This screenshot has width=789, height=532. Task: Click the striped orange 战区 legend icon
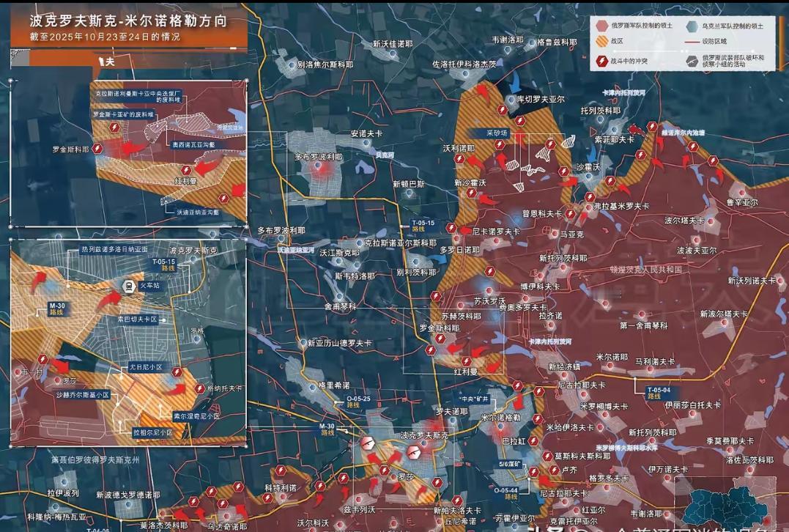tap(601, 43)
